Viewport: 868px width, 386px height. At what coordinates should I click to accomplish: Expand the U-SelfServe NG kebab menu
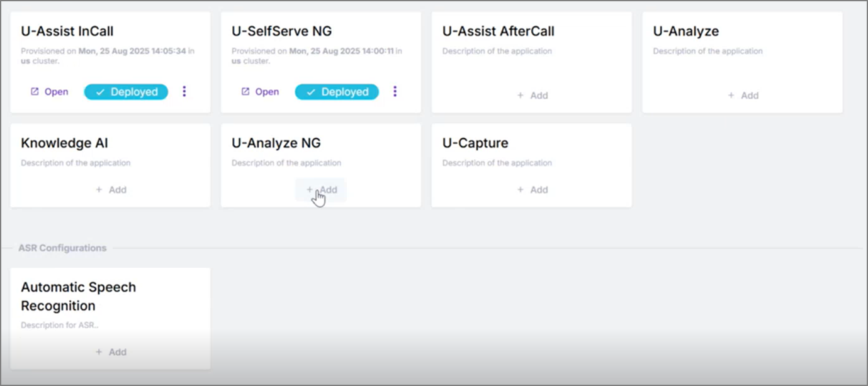pos(395,92)
